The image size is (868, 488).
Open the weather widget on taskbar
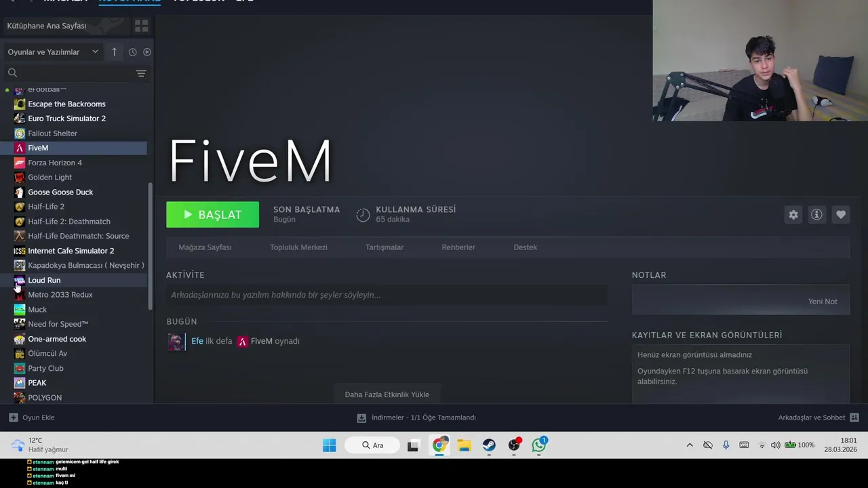[40, 445]
